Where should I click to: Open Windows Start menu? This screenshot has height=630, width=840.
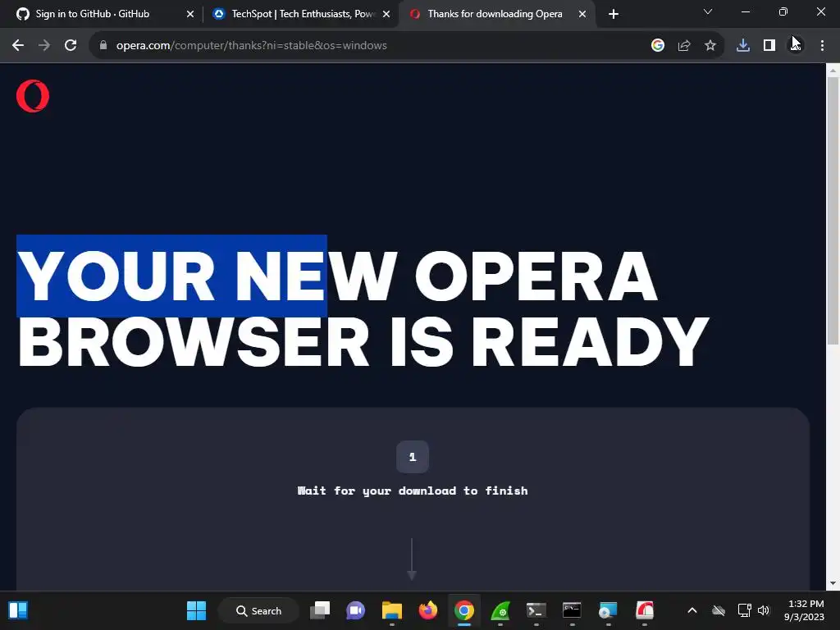click(196, 610)
